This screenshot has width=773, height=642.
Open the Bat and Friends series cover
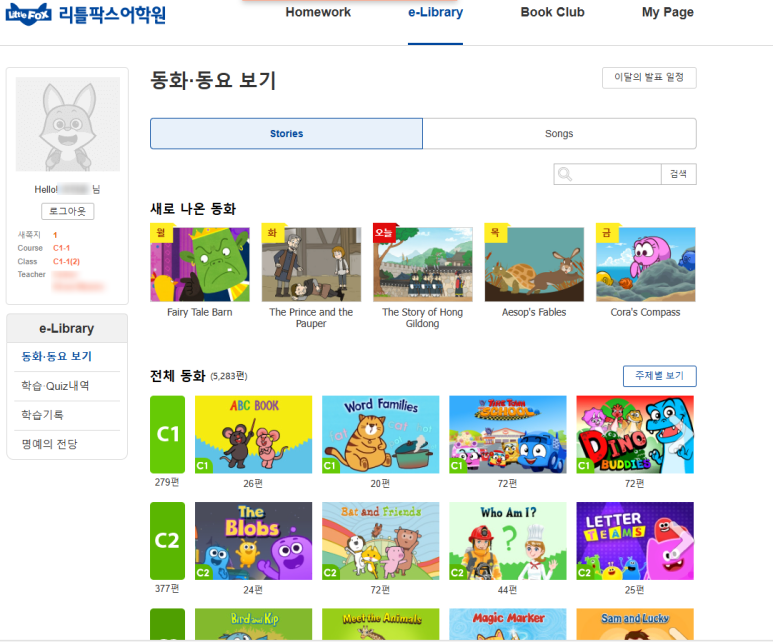pos(381,540)
